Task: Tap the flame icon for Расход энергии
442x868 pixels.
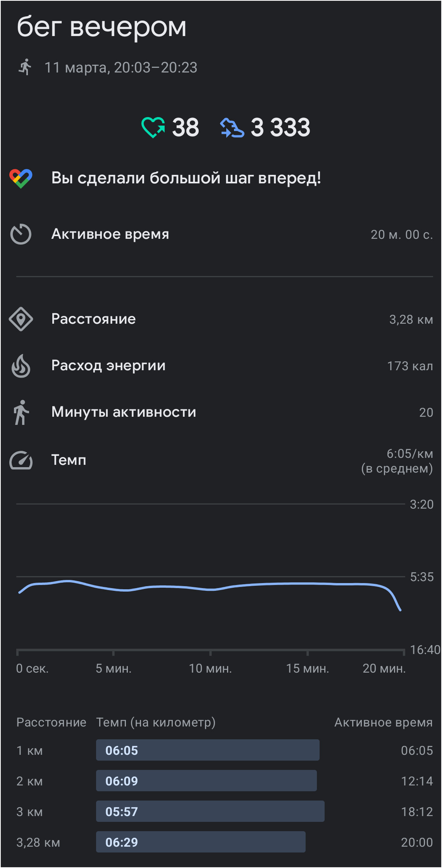Action: tap(21, 366)
